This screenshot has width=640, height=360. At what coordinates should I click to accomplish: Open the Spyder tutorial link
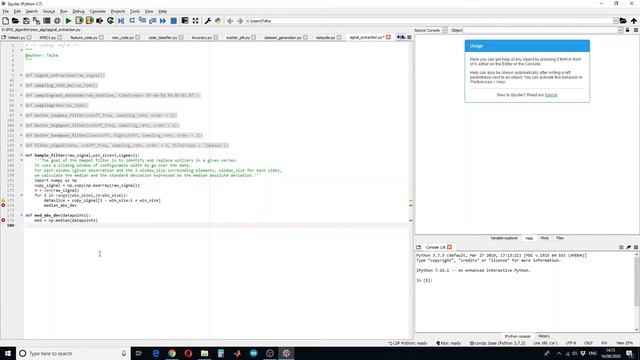(551, 95)
